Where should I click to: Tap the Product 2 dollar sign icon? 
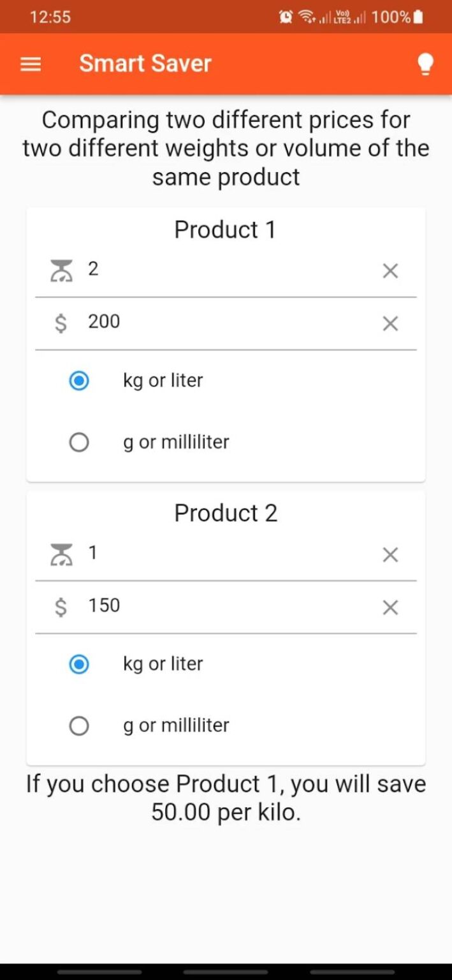pos(61,607)
